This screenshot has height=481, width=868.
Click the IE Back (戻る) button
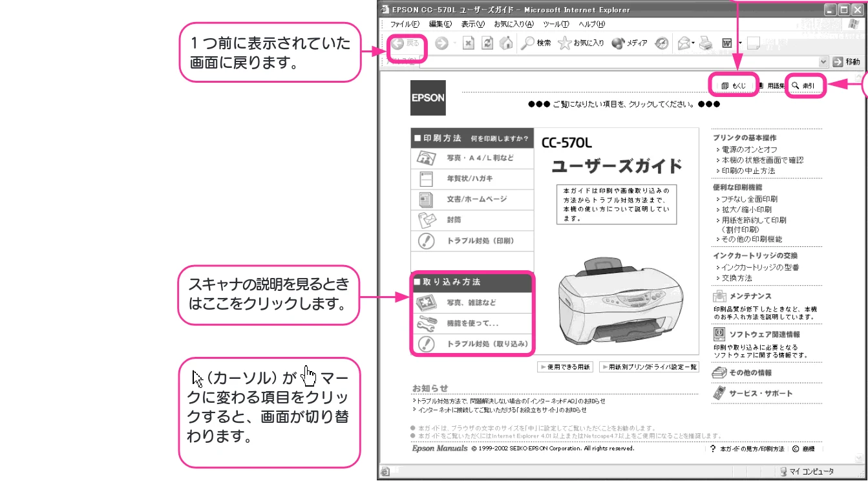coord(406,44)
